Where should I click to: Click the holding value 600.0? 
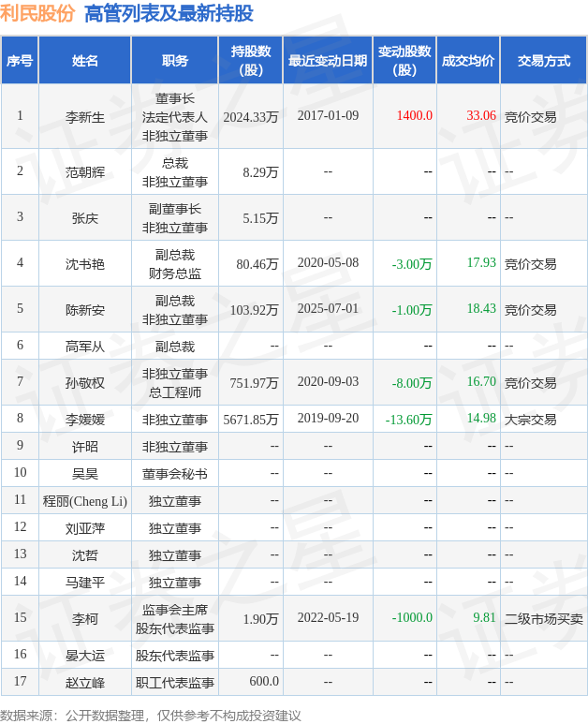coord(264,681)
